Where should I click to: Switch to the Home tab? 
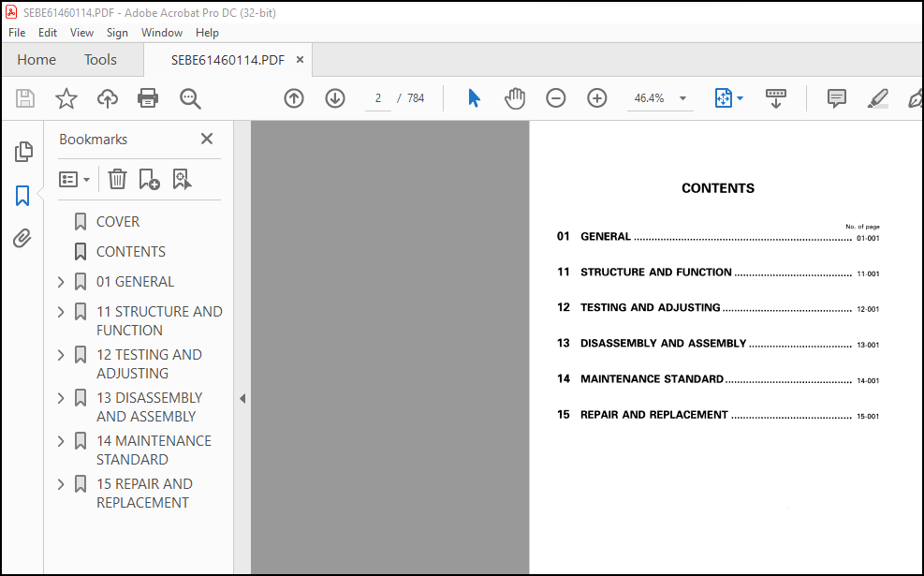37,60
